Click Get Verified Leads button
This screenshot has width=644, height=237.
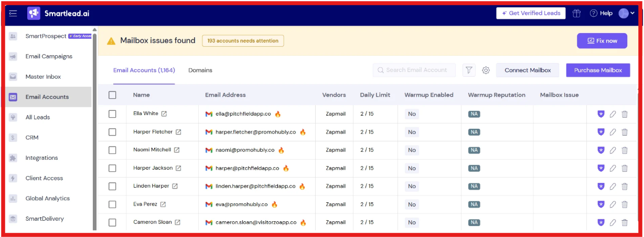tap(531, 13)
